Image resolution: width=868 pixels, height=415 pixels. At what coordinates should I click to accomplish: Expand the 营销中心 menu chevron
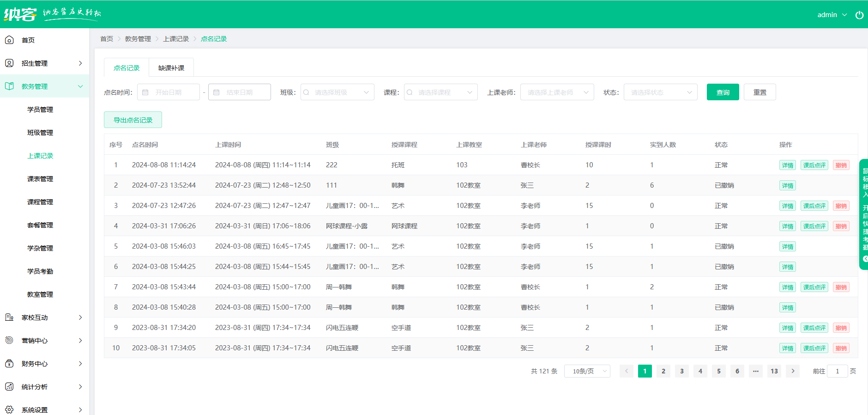click(80, 341)
